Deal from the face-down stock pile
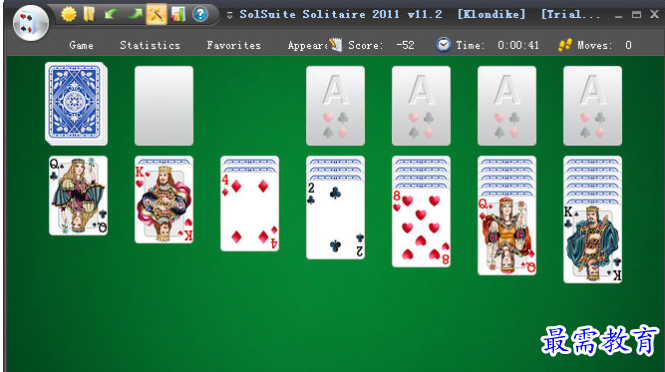Screen dimensions: 665x372 pyautogui.click(x=76, y=103)
